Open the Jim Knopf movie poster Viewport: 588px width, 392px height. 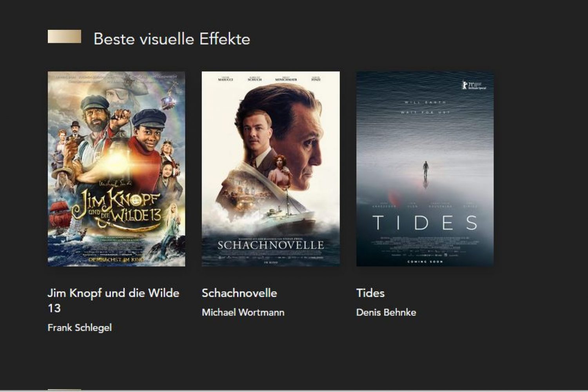click(x=116, y=169)
